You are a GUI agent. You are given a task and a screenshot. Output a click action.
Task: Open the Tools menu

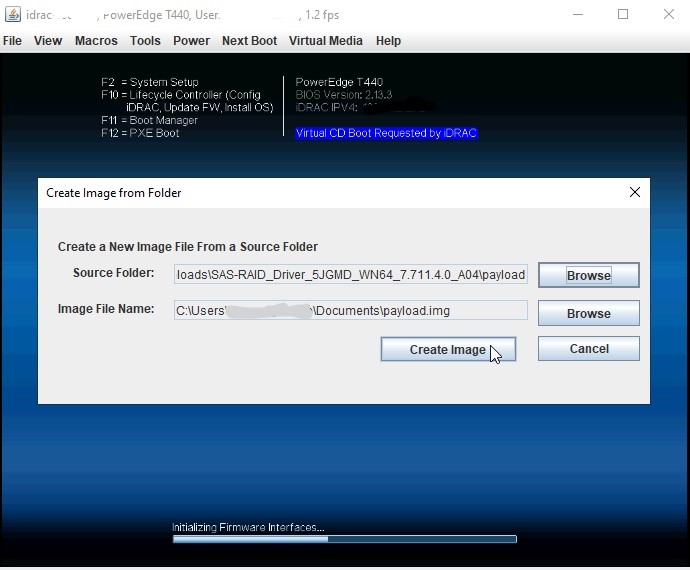coord(145,41)
